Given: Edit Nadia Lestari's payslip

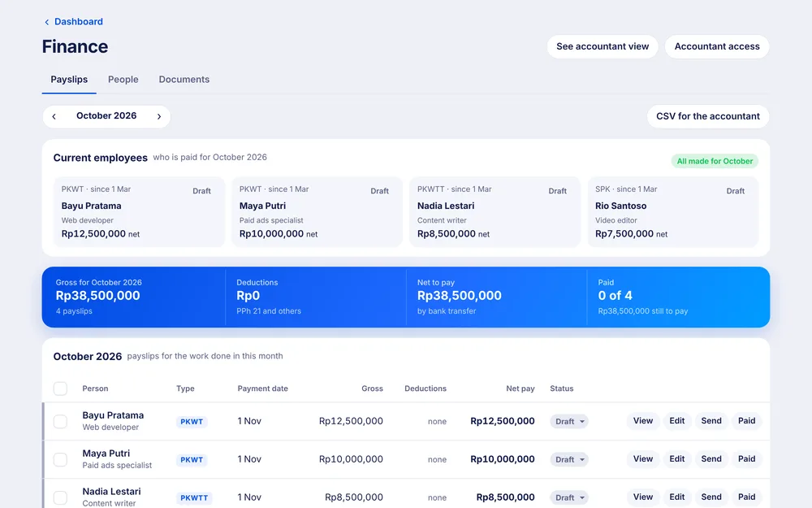Looking at the screenshot, I should [677, 497].
